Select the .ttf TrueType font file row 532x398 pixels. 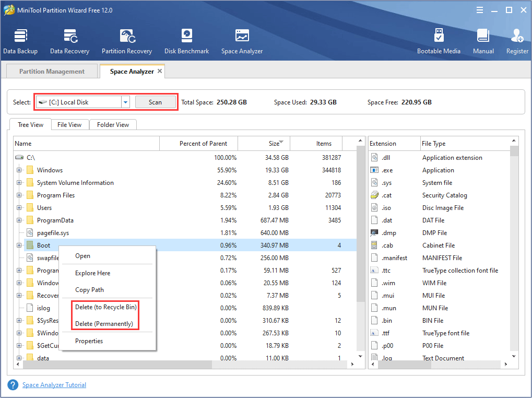(440, 333)
